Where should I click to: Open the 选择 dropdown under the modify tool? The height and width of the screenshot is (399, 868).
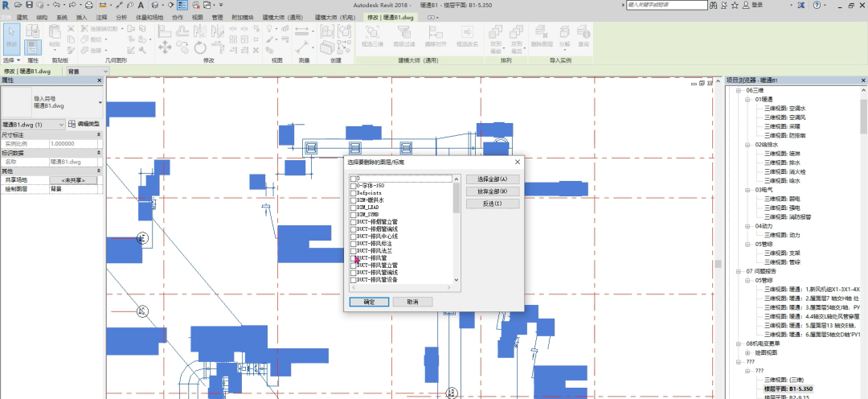11,60
